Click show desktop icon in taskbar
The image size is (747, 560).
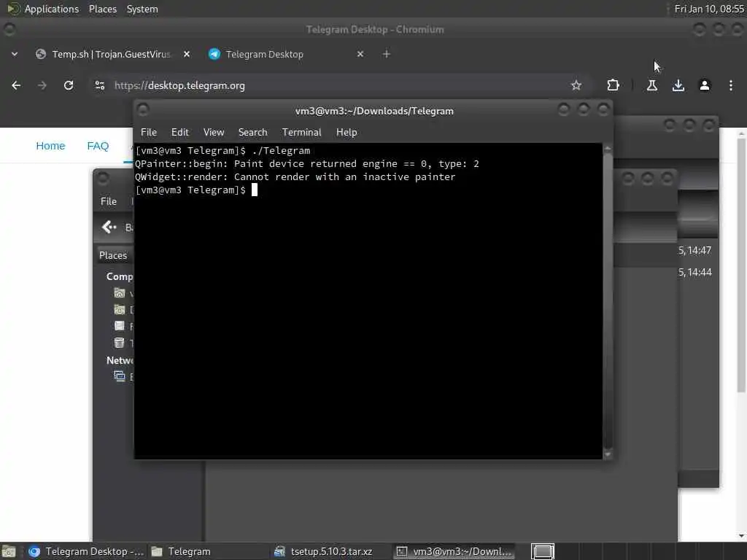point(9,551)
